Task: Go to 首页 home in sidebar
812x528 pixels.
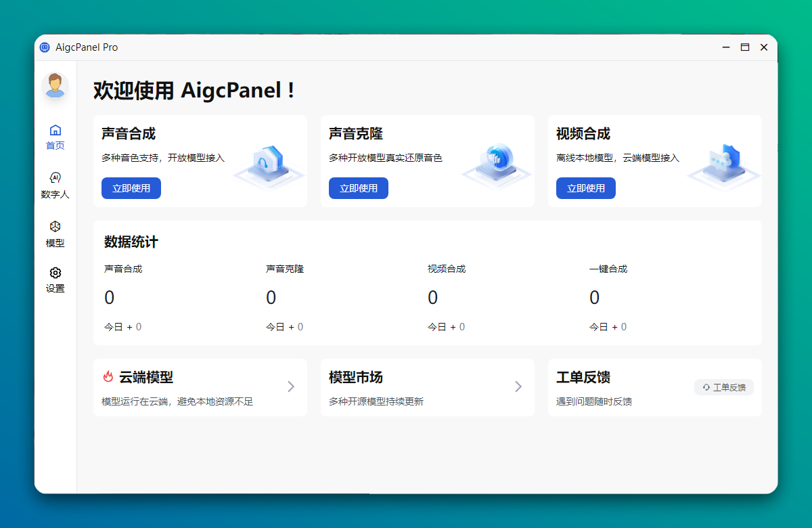Action: click(x=55, y=137)
